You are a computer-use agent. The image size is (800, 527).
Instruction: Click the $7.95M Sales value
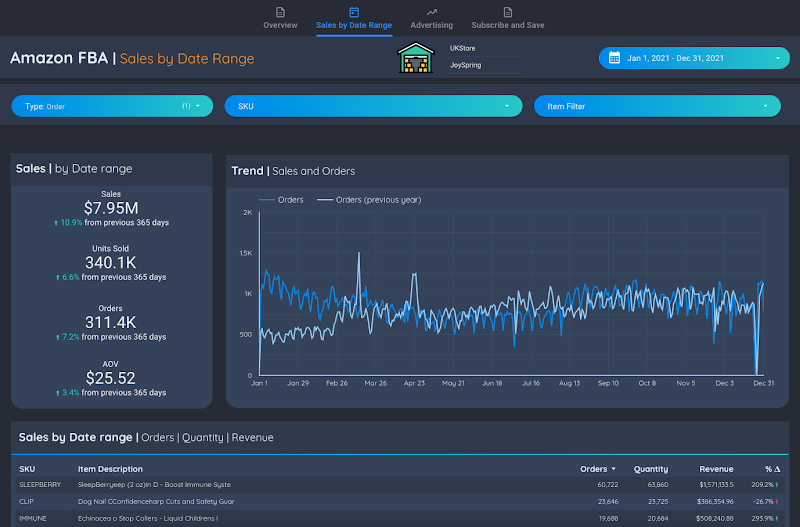click(111, 208)
